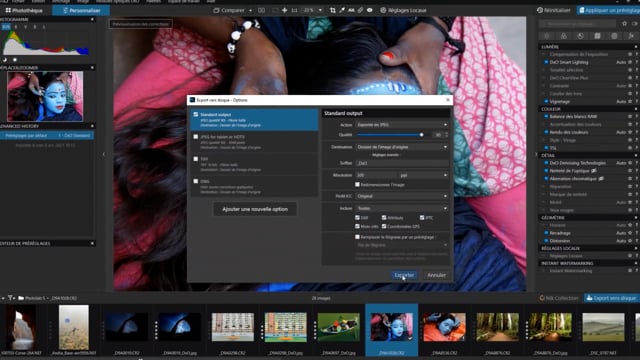The image size is (640, 360).
Task: Toggle side-by-side comparison view icon
Action: click(x=261, y=10)
